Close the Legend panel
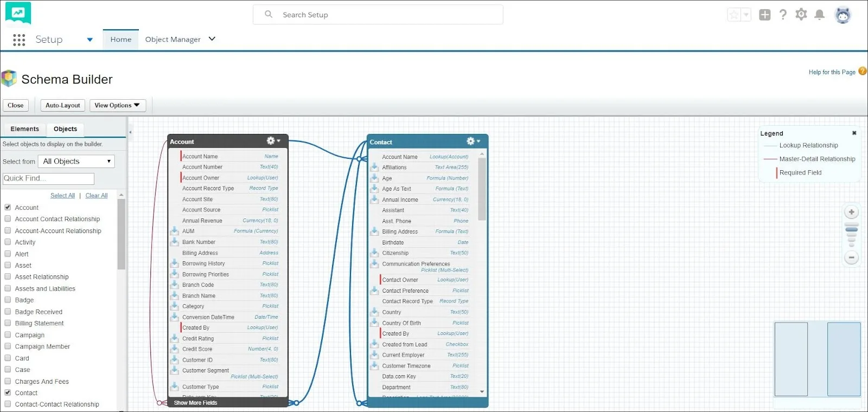868x412 pixels. (854, 133)
